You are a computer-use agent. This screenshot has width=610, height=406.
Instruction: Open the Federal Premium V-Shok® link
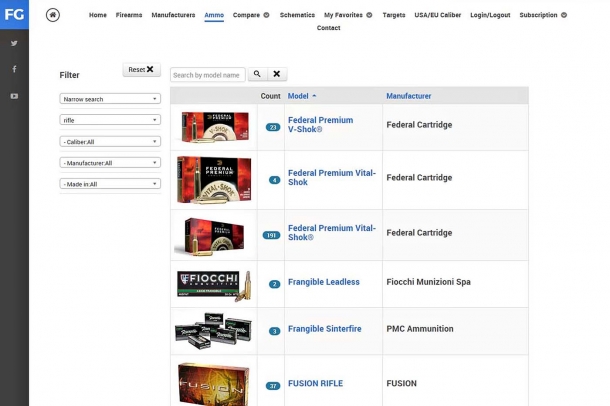[x=321, y=124]
